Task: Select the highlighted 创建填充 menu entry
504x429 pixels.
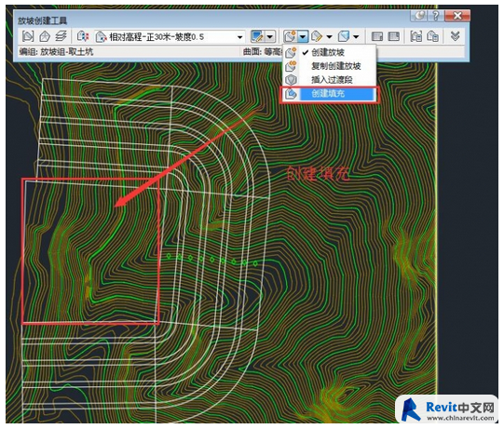Action: [330, 94]
